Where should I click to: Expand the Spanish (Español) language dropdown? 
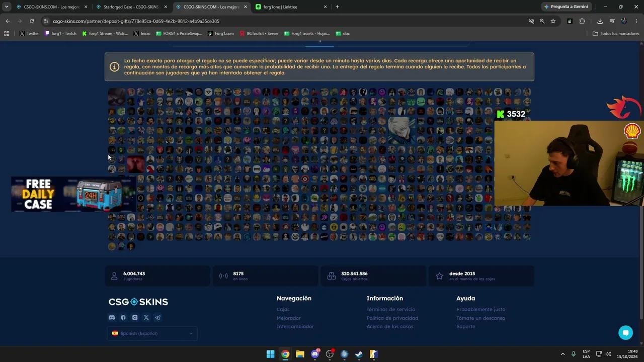(152, 333)
